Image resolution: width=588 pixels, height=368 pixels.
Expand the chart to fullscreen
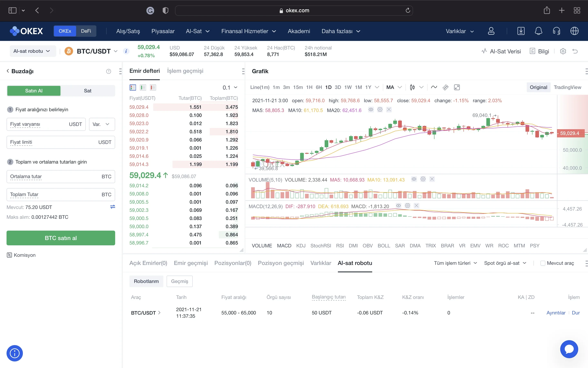[x=457, y=87]
